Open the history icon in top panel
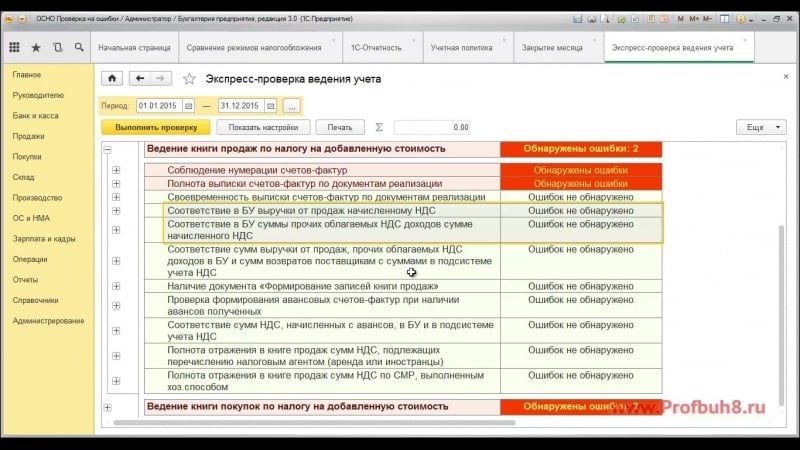This screenshot has height=450, width=800. coord(57,47)
